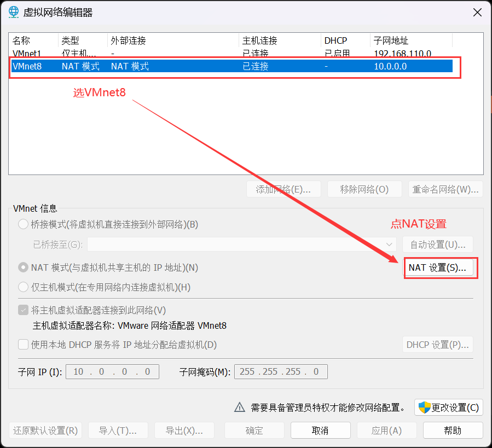Image resolution: width=492 pixels, height=448 pixels.
Task: Select the 仅主机模式 radio button
Action: pos(23,287)
